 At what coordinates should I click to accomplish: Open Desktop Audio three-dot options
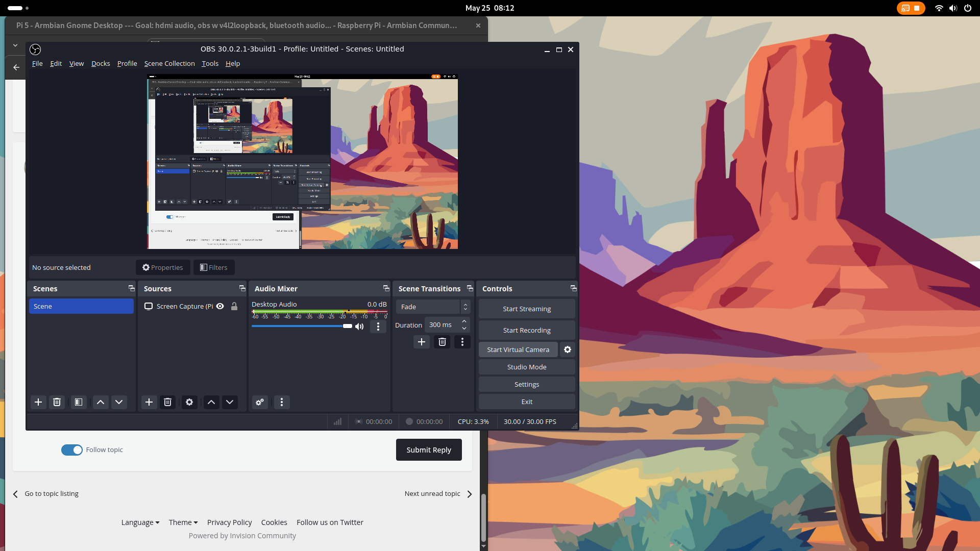378,327
